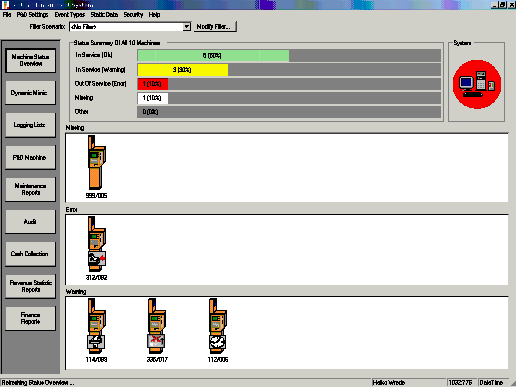Click the white Missing status bar
The image size is (516, 387).
[x=153, y=98]
